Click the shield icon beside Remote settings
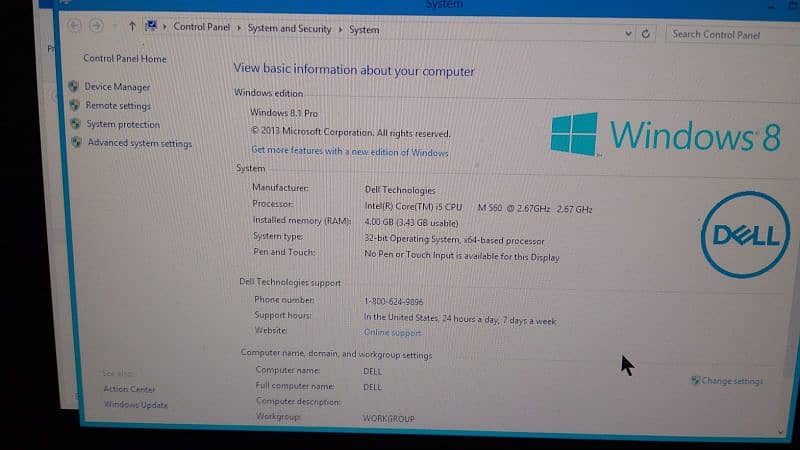The width and height of the screenshot is (800, 450). tap(75, 105)
